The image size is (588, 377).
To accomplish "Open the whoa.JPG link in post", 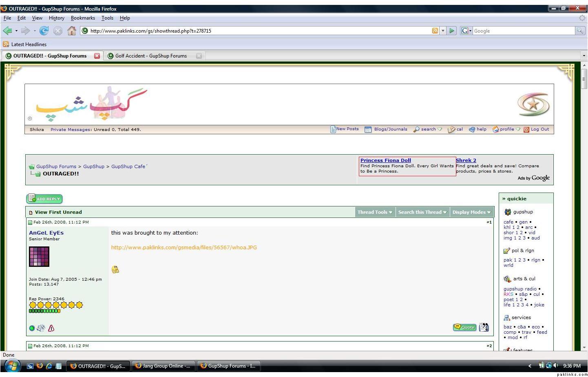I will pyautogui.click(x=184, y=247).
